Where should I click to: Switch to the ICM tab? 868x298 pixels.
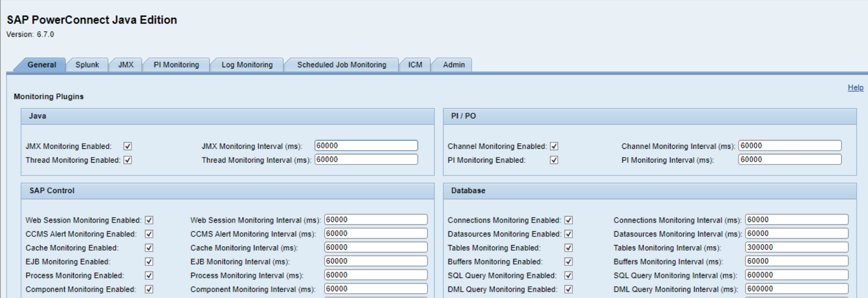click(415, 65)
